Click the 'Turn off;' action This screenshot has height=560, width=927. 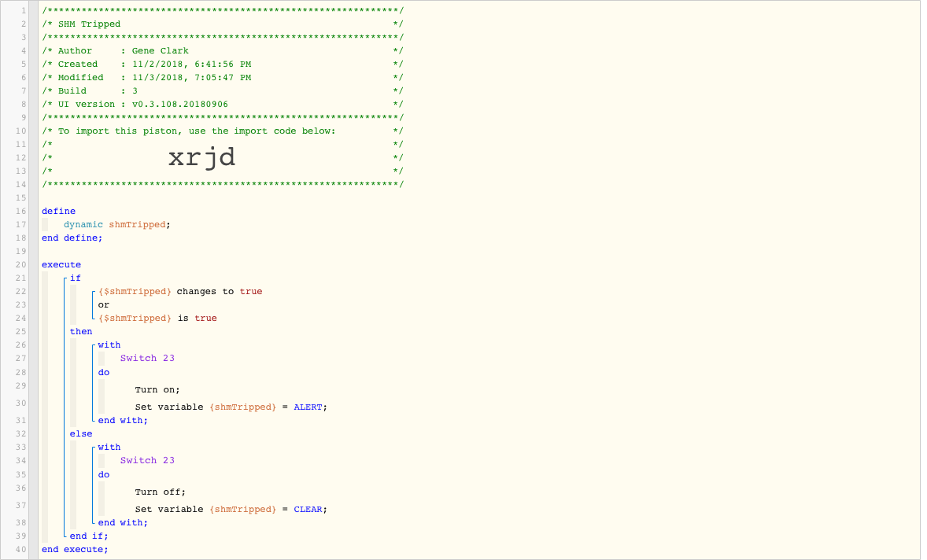pos(161,492)
